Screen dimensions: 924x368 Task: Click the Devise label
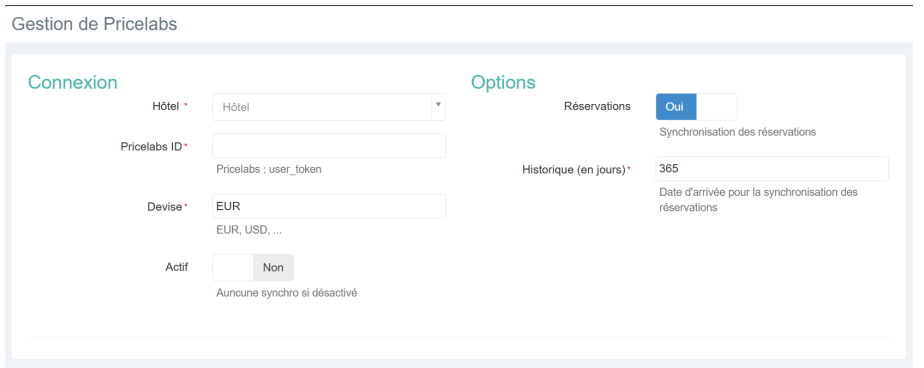pos(165,207)
